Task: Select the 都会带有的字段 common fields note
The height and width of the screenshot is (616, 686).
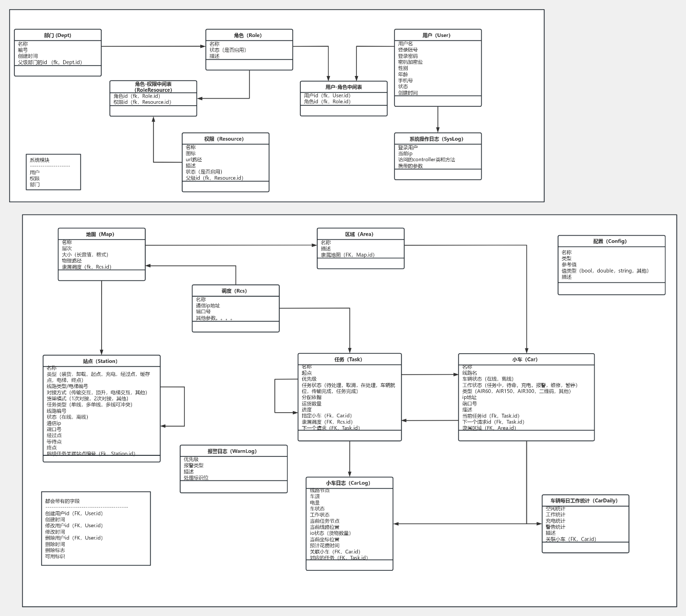Action: click(x=96, y=528)
